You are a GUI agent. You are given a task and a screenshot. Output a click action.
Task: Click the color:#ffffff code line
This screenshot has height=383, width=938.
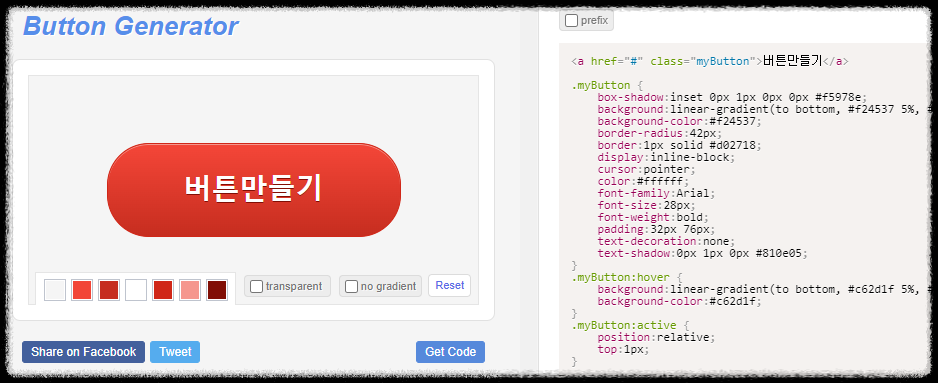click(643, 181)
